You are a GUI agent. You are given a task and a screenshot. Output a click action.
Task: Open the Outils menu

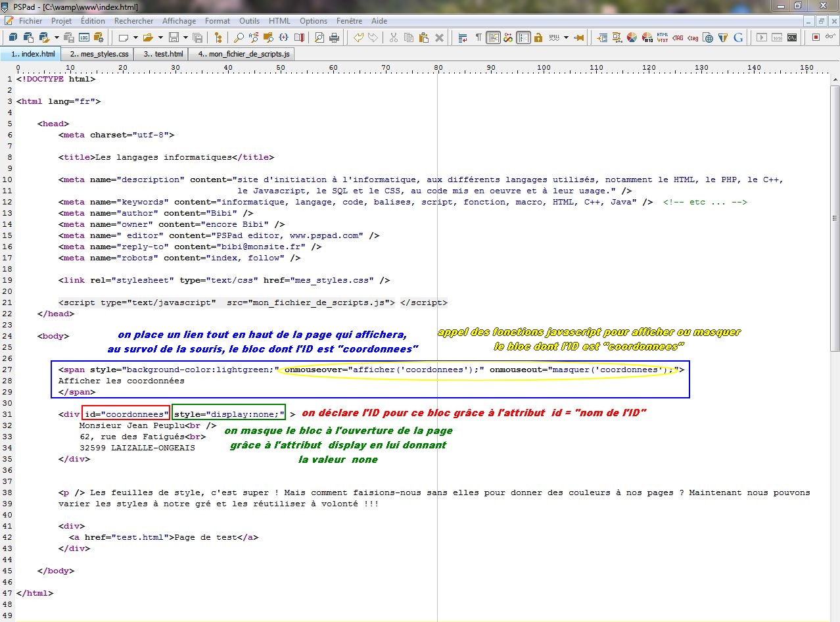point(249,21)
